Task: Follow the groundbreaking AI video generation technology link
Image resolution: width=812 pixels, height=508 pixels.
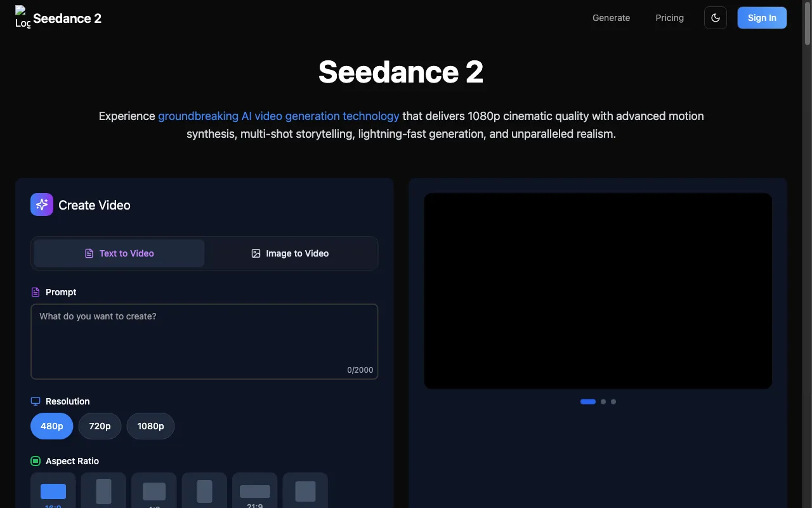Action: [278, 116]
